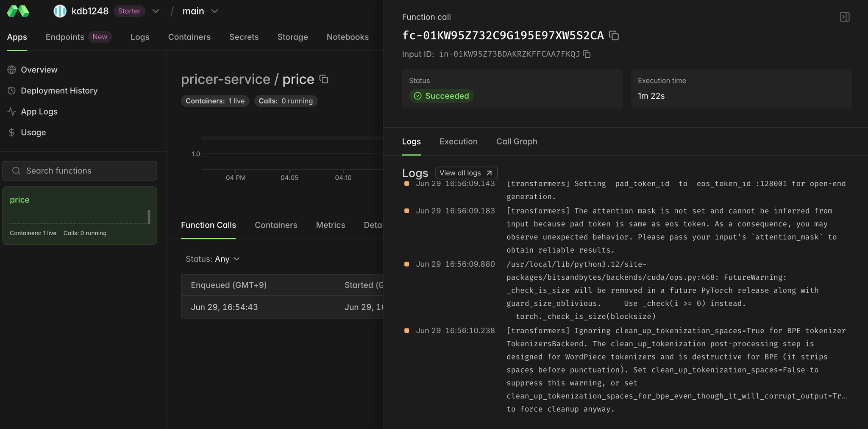
Task: Click the 1m 22s execution time value
Action: pyautogui.click(x=651, y=96)
